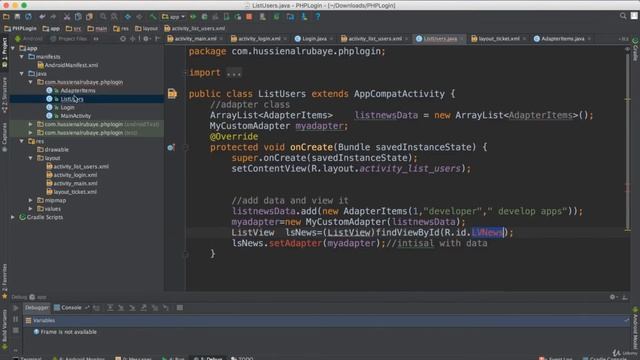Open the Debug tool window button
Image resolution: width=640 pixels, height=360 pixels.
click(x=208, y=358)
